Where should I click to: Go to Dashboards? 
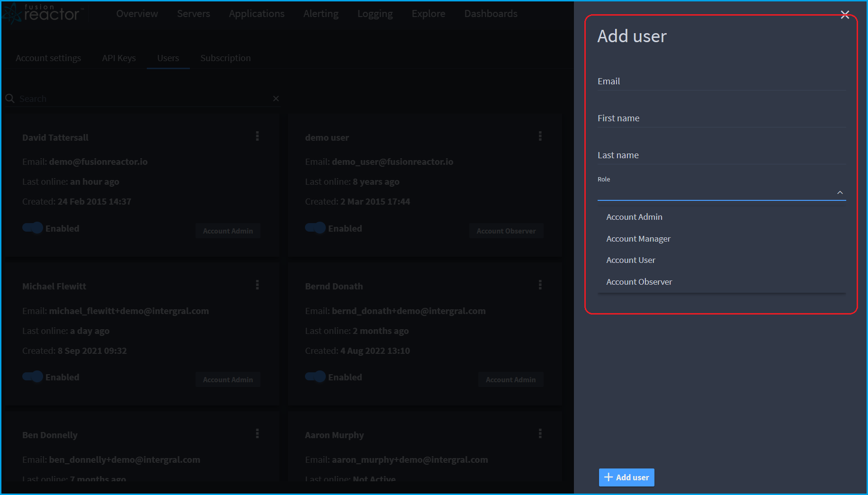491,14
